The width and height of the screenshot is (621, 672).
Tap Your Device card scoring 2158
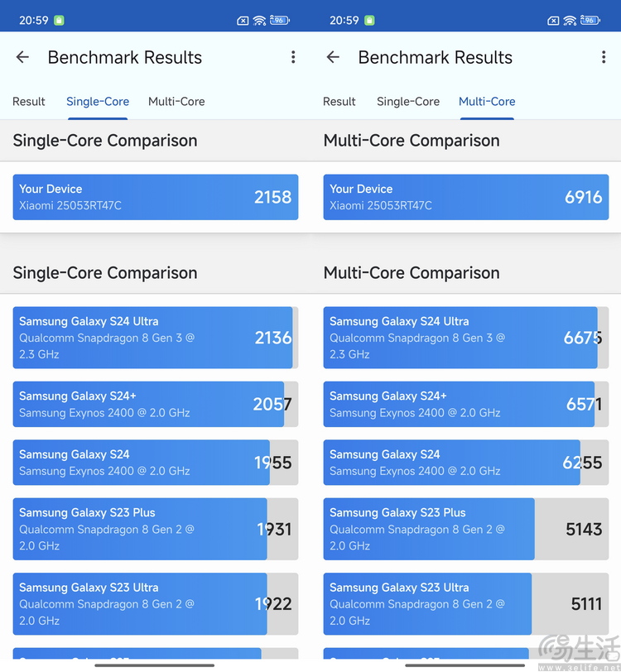coord(156,197)
